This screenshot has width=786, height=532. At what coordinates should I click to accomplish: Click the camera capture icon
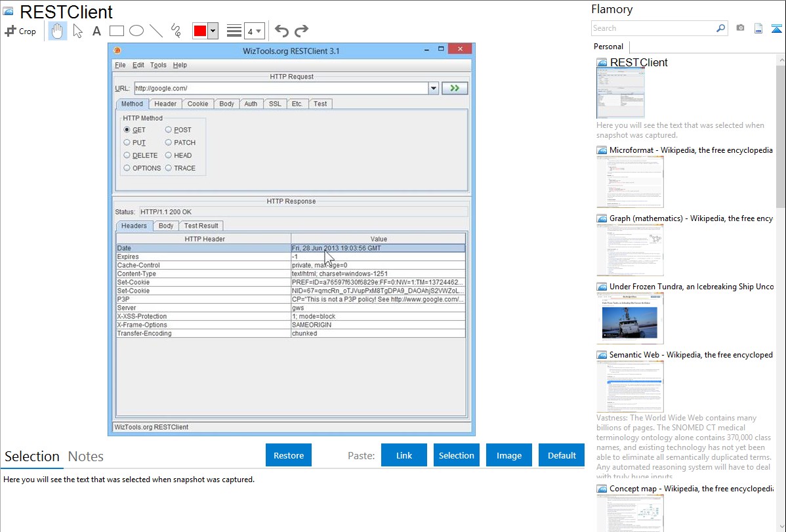(x=740, y=28)
